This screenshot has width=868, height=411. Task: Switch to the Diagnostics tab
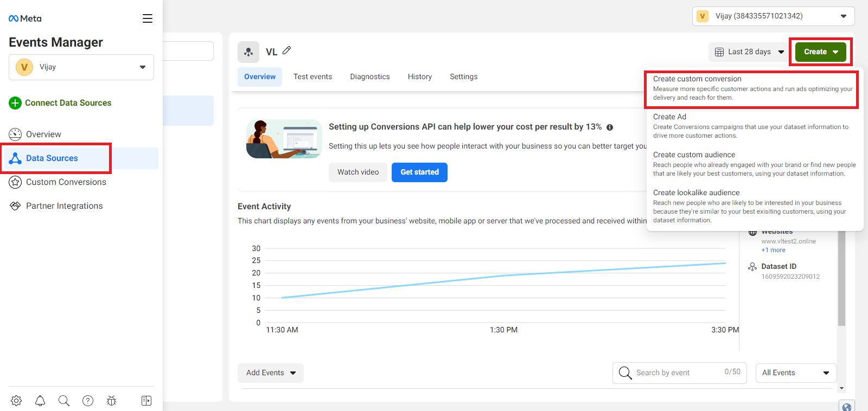(370, 77)
